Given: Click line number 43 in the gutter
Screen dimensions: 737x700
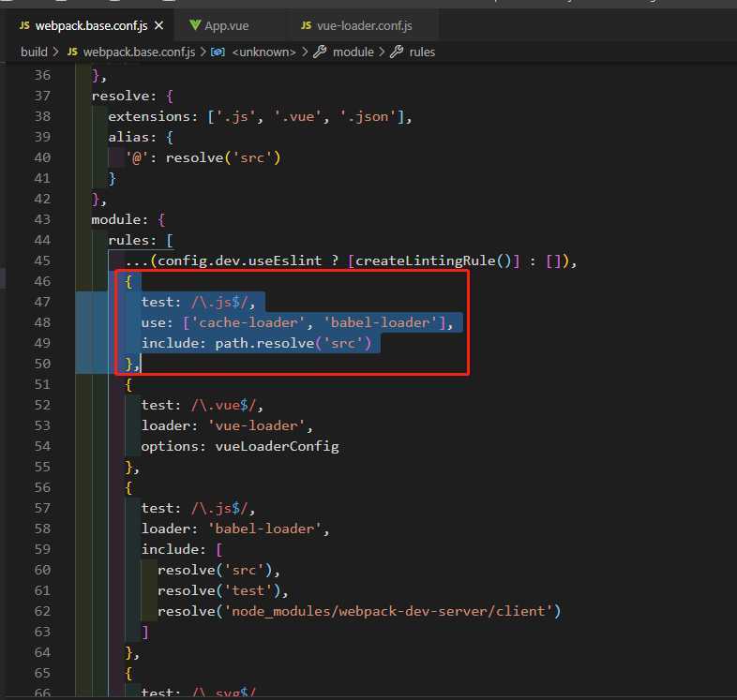Looking at the screenshot, I should (x=42, y=219).
